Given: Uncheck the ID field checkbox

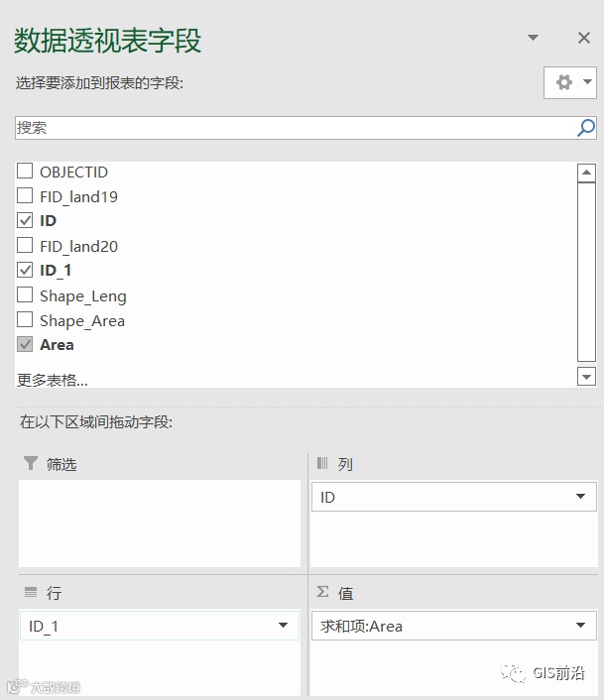Looking at the screenshot, I should tap(25, 221).
